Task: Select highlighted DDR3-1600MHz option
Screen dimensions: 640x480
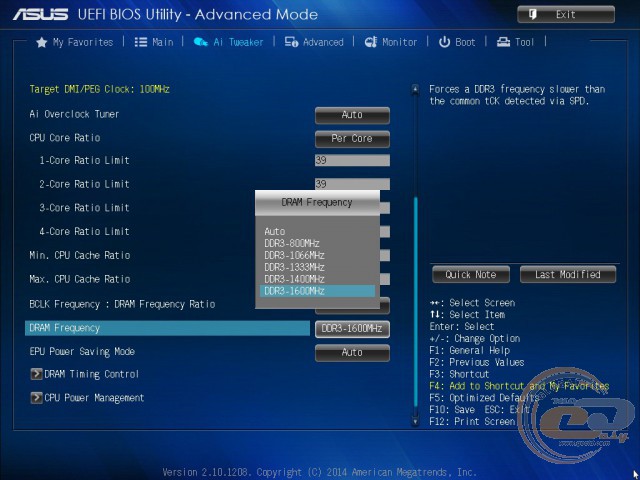Action: [317, 291]
